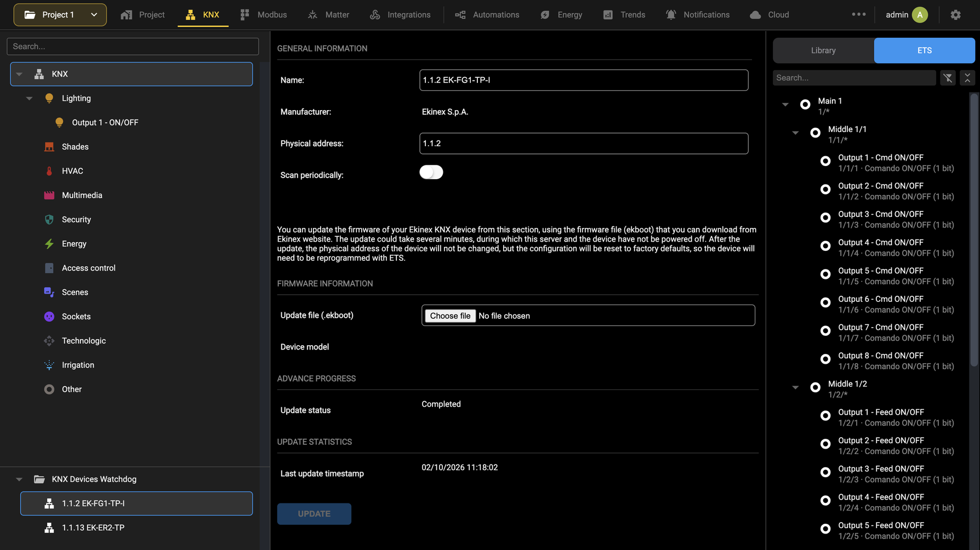This screenshot has width=980, height=550.
Task: Select Output 1 - ON/OFF lighting item
Action: [x=105, y=123]
